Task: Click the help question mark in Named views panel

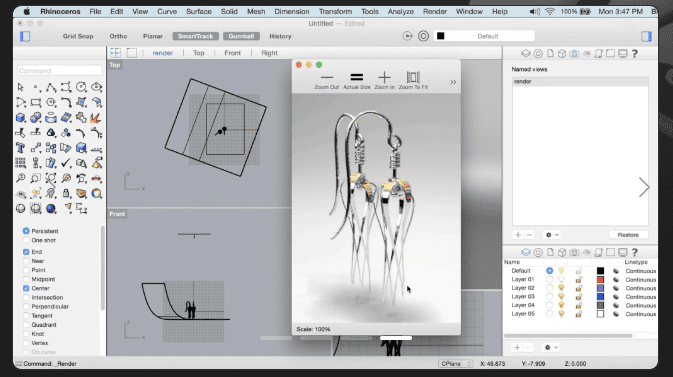Action: click(x=635, y=54)
